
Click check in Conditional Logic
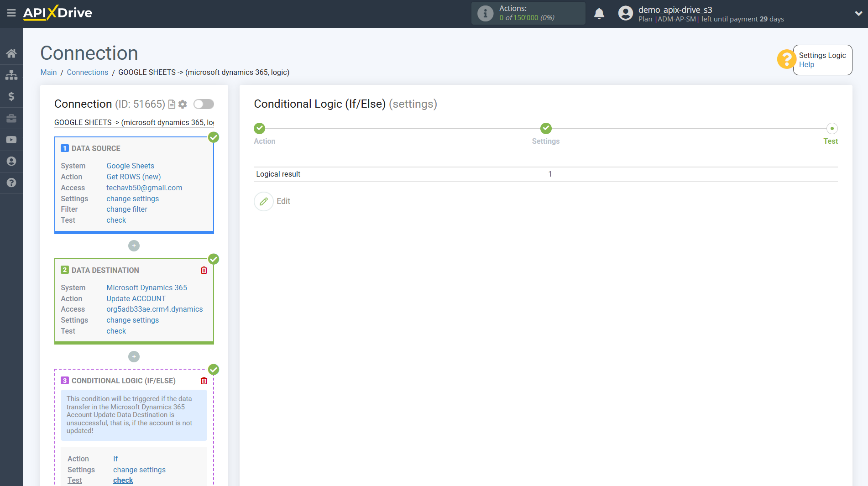coord(123,481)
